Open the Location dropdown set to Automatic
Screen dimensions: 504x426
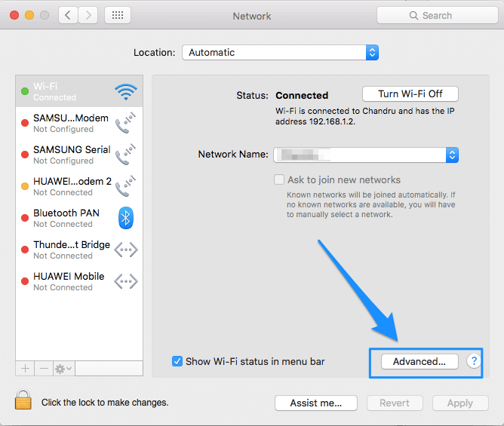click(280, 52)
